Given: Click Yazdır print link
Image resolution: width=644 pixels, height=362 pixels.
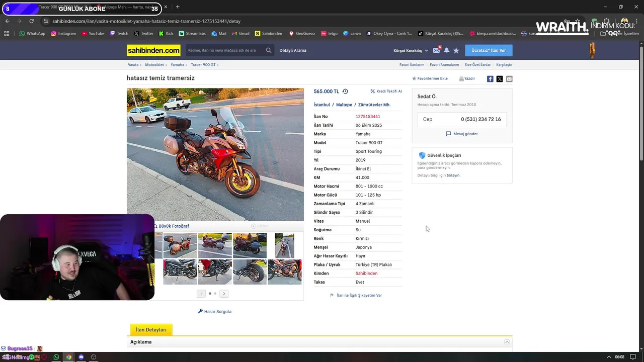Looking at the screenshot, I should tap(467, 79).
